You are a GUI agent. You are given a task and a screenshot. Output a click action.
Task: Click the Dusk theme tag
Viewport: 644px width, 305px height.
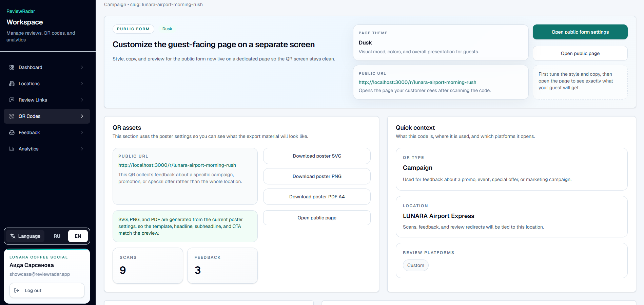point(167,29)
